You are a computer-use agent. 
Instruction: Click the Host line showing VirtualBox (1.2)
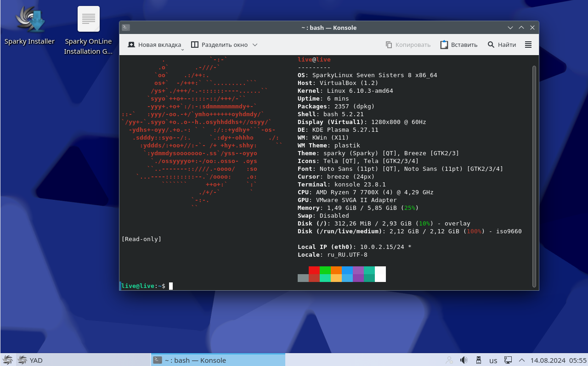338,83
